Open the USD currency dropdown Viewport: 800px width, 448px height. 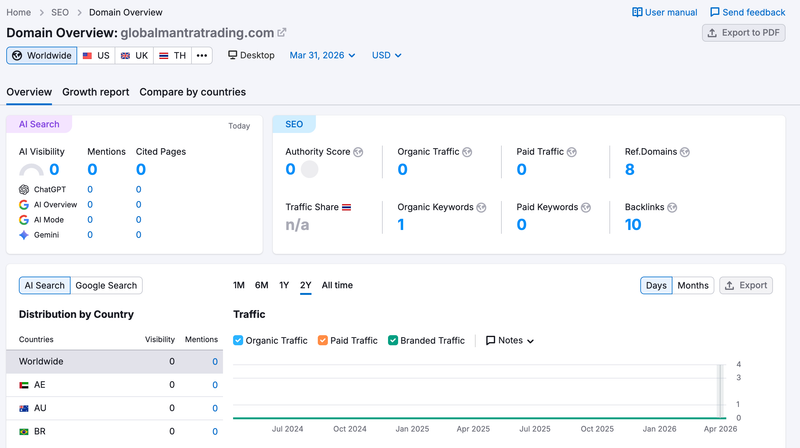tap(386, 55)
